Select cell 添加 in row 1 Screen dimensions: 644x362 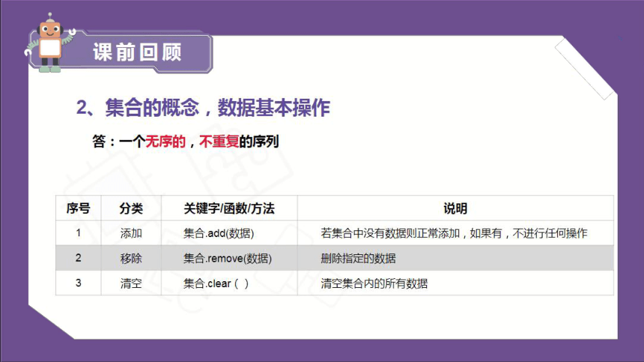[131, 233]
